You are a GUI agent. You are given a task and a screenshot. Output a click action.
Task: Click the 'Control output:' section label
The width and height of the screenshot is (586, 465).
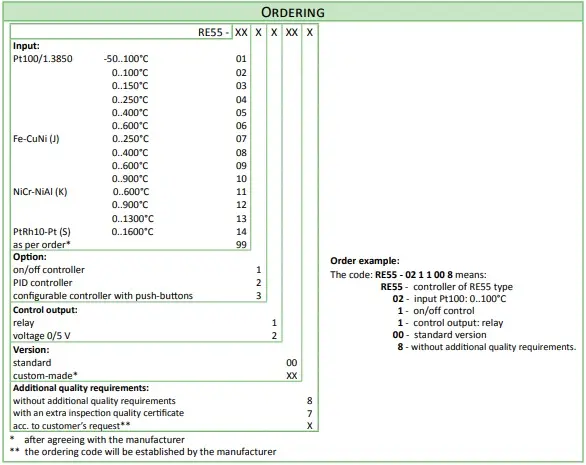45,310
